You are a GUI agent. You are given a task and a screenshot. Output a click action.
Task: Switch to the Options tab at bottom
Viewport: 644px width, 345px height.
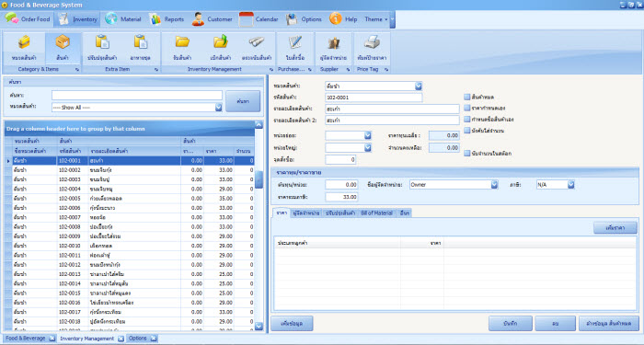click(138, 339)
